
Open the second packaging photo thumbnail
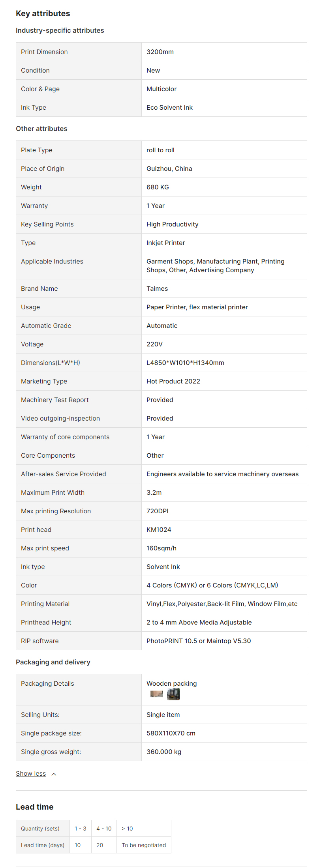point(173,694)
